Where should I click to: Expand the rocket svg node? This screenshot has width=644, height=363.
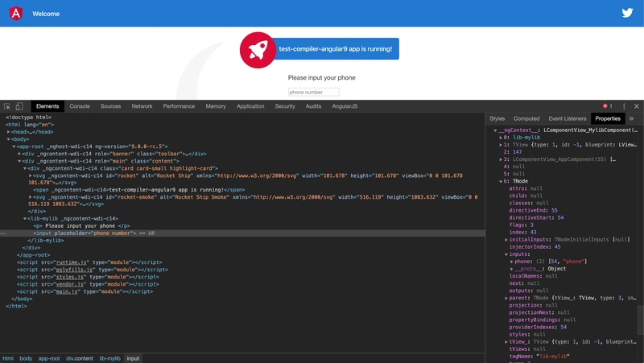(30, 175)
